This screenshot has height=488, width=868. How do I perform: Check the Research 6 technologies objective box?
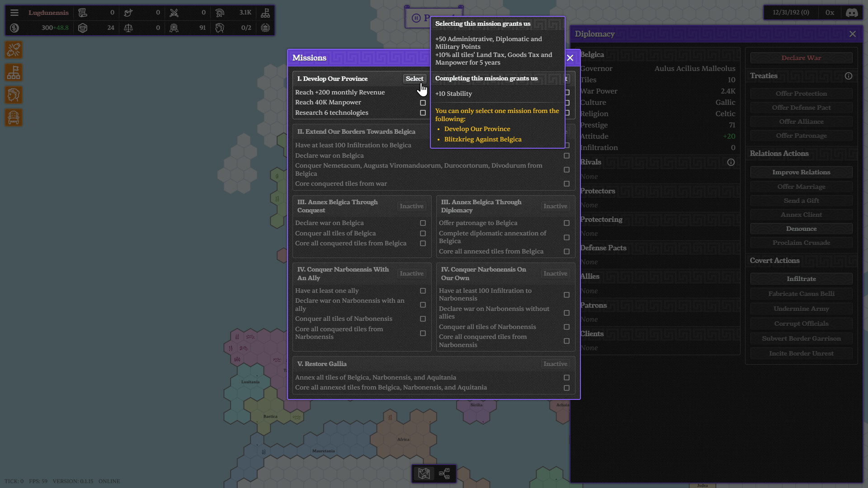pyautogui.click(x=423, y=113)
